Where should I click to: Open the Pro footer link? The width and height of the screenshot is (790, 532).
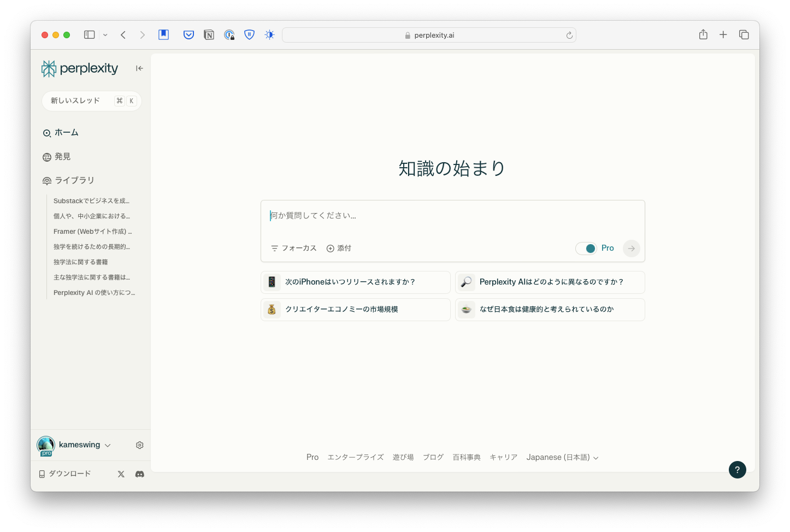[313, 458]
